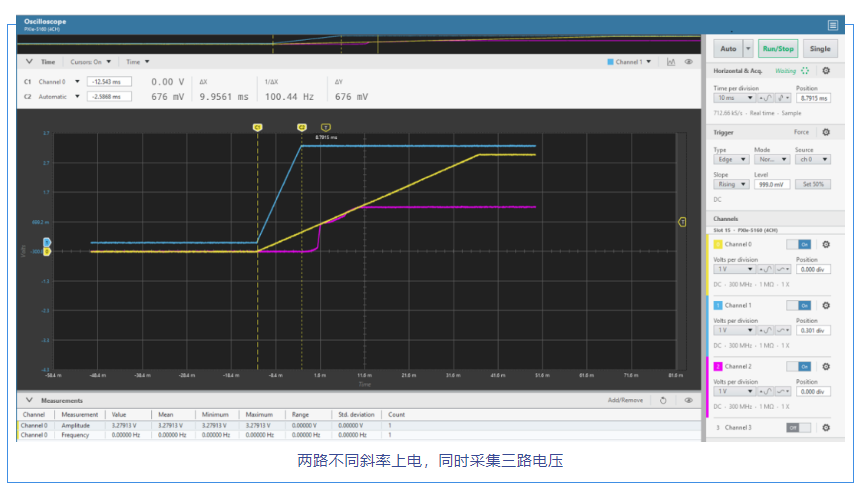Open Horizontal & Acq. settings gear

[826, 71]
